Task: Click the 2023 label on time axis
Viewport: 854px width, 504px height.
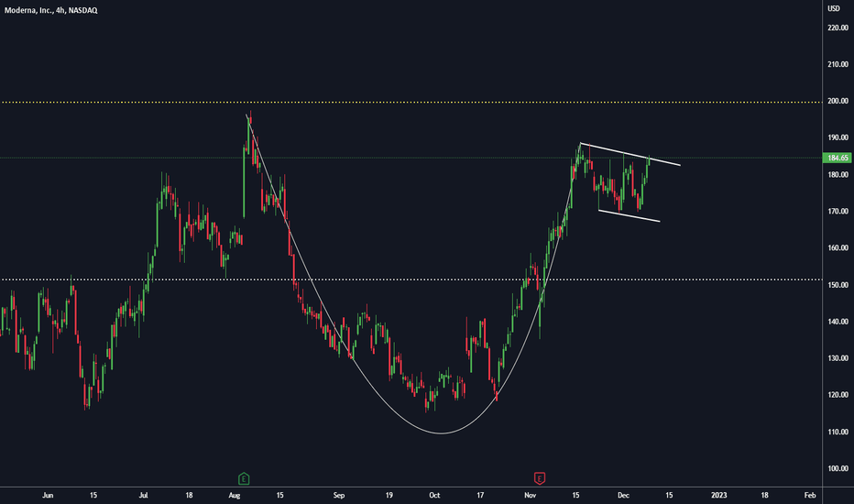Action: (x=719, y=495)
